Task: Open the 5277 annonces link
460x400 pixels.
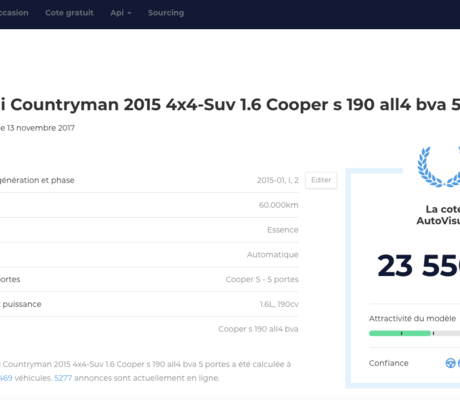Action: point(63,378)
